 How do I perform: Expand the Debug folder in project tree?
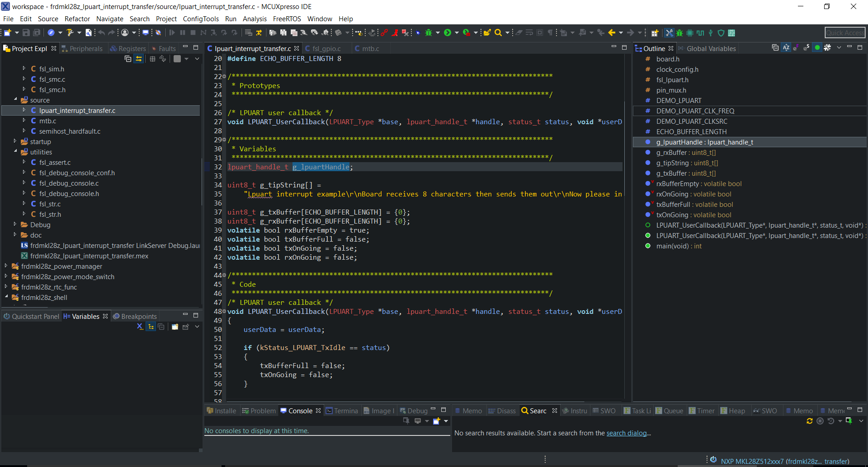point(15,224)
